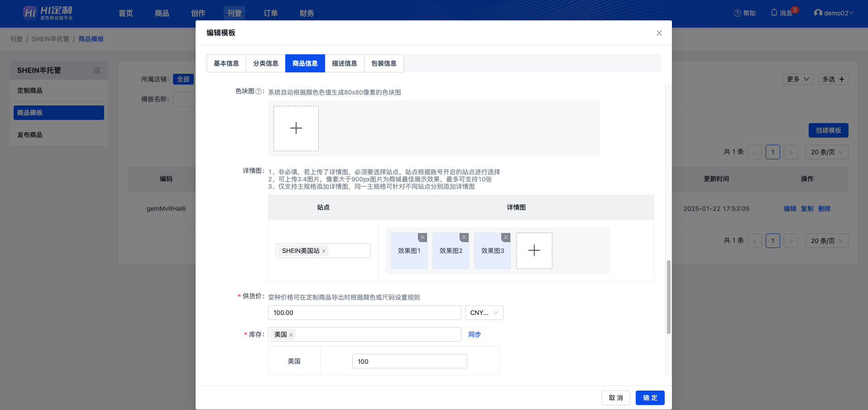Select the 全部 store filter

click(x=183, y=79)
